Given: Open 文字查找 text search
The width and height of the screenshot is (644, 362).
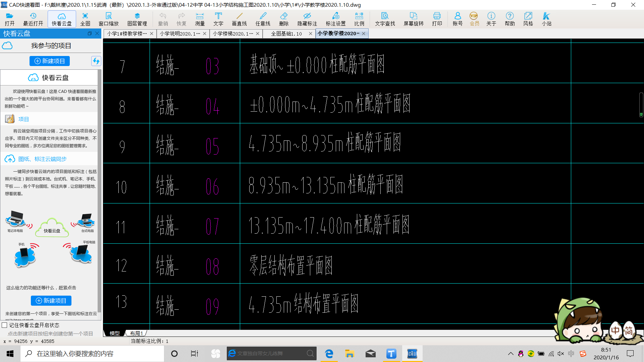Looking at the screenshot, I should (385, 19).
